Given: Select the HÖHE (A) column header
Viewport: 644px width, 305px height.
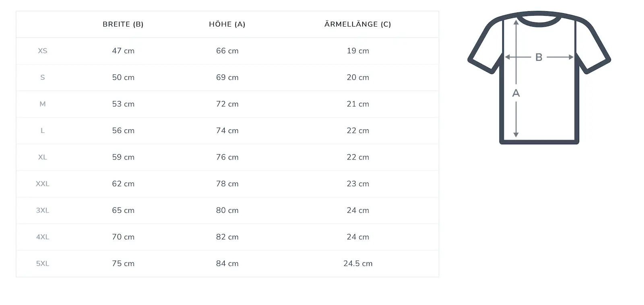Looking at the screenshot, I should tap(227, 24).
